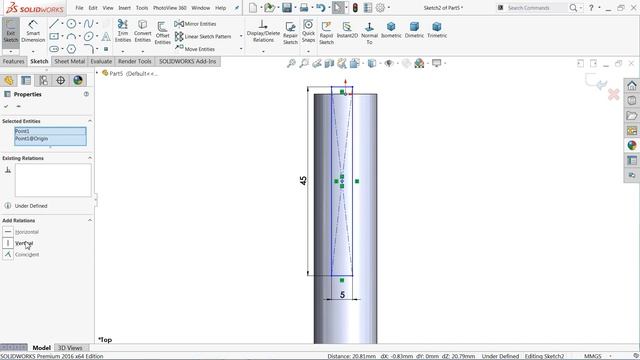Viewport: 640px width, 360px height.
Task: Collapse the Selected Entities section
Action: pyautogui.click(x=90, y=121)
